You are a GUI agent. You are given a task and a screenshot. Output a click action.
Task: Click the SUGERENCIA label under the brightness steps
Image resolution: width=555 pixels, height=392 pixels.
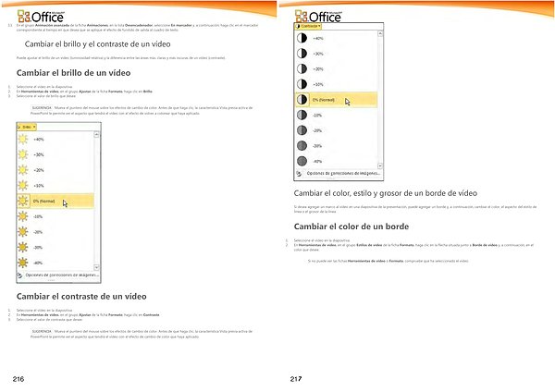pyautogui.click(x=42, y=107)
